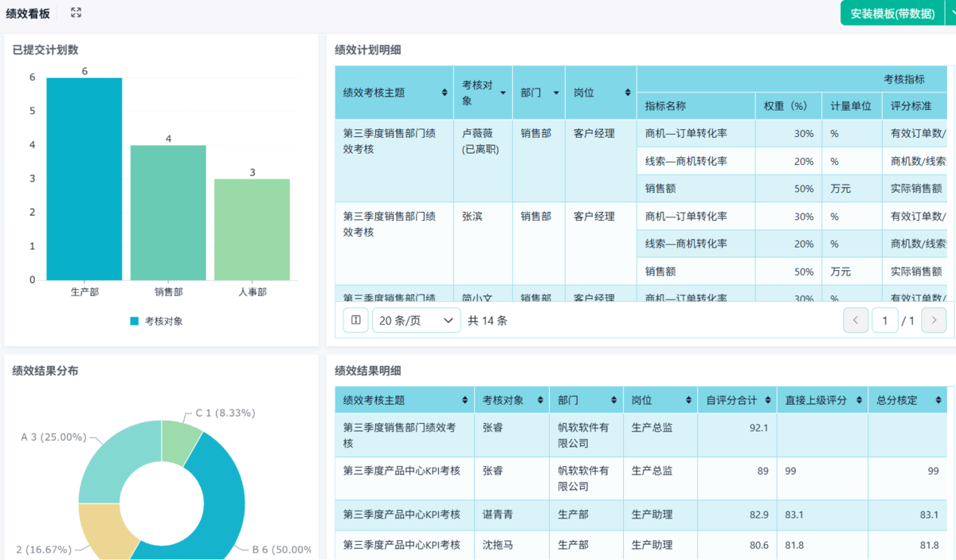
Task: Sort plan table by 绩效考核主题 sort icon
Action: coord(445,93)
